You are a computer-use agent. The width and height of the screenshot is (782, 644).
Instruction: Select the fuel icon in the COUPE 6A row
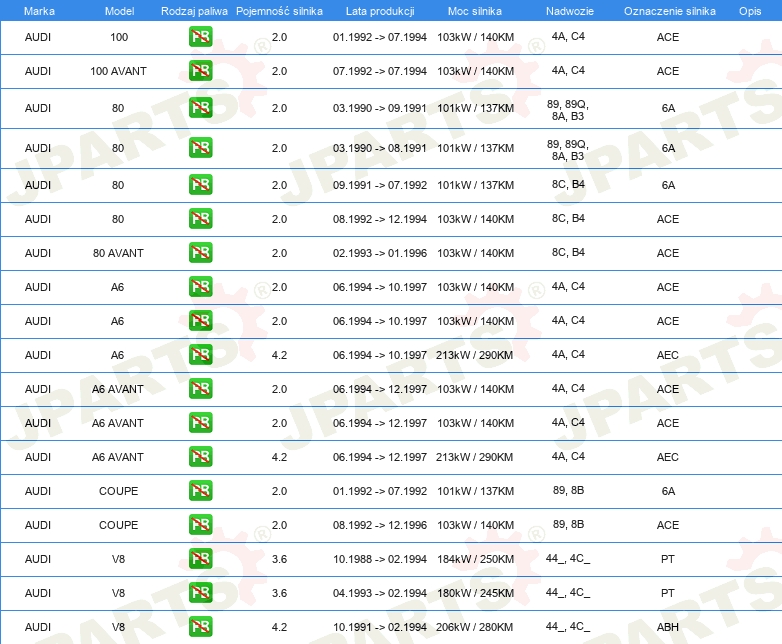(x=200, y=490)
